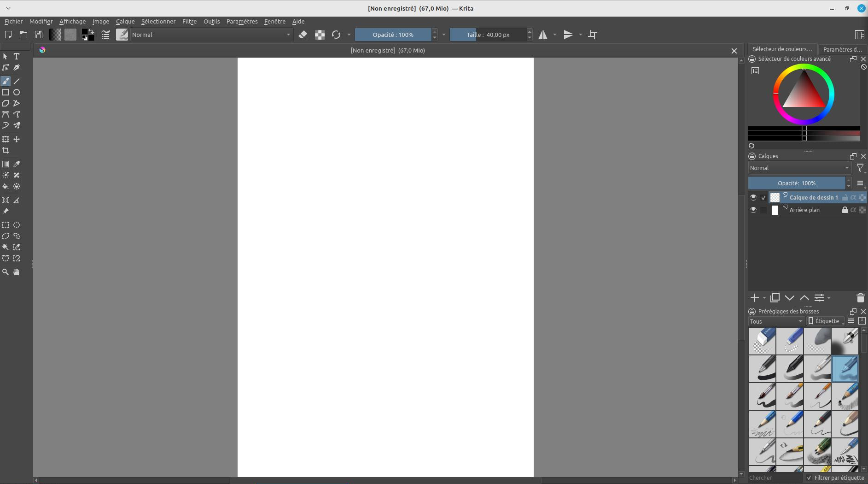
Task: Select the Text tool in toolbox
Action: (x=17, y=56)
